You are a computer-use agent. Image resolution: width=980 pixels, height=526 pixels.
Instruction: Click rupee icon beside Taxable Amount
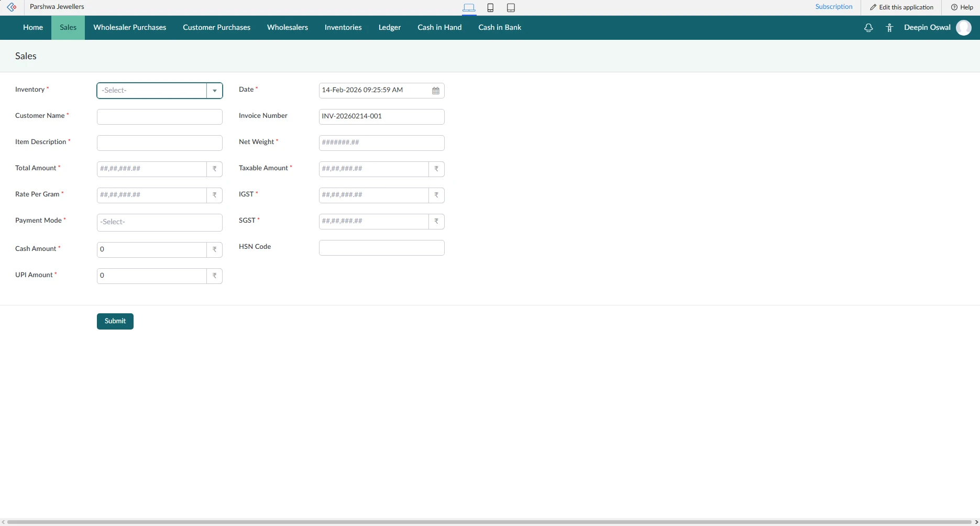click(436, 169)
